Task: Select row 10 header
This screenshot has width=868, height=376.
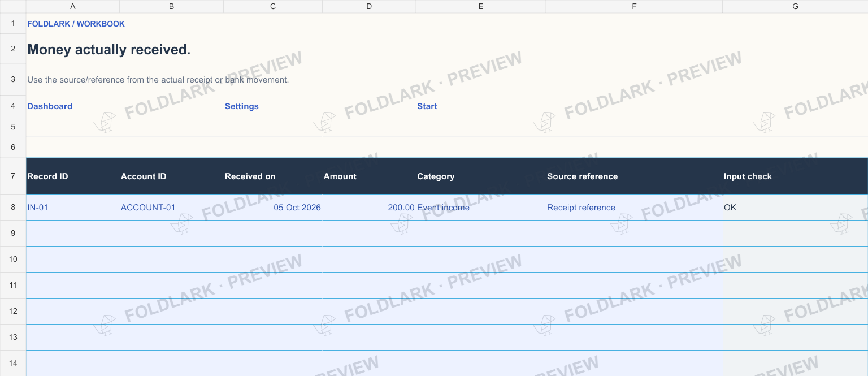Action: (13, 260)
